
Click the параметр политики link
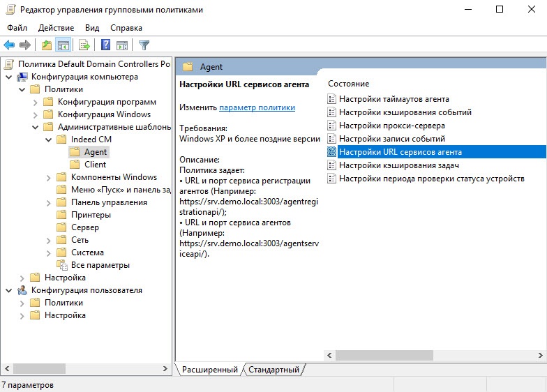tap(257, 107)
